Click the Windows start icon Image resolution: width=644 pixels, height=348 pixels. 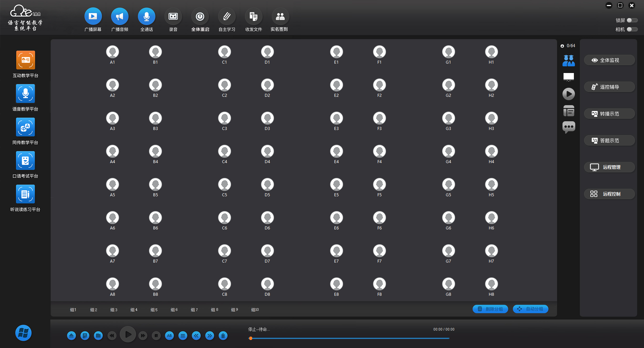[x=23, y=333]
